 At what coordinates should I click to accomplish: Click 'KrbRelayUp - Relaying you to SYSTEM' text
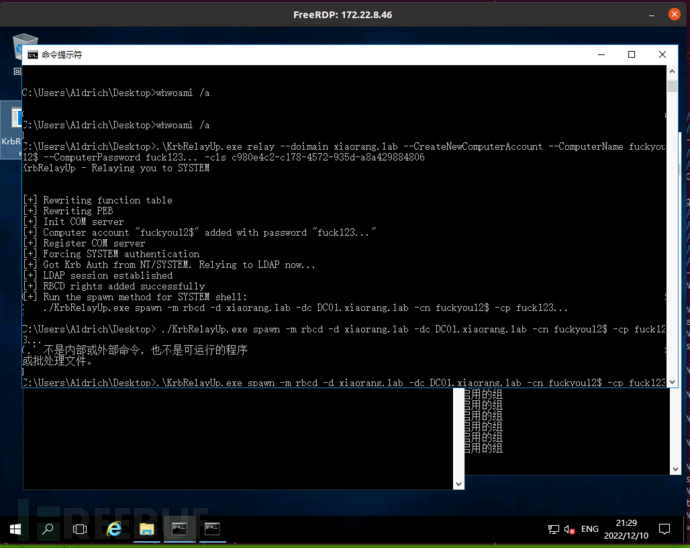pyautogui.click(x=116, y=168)
